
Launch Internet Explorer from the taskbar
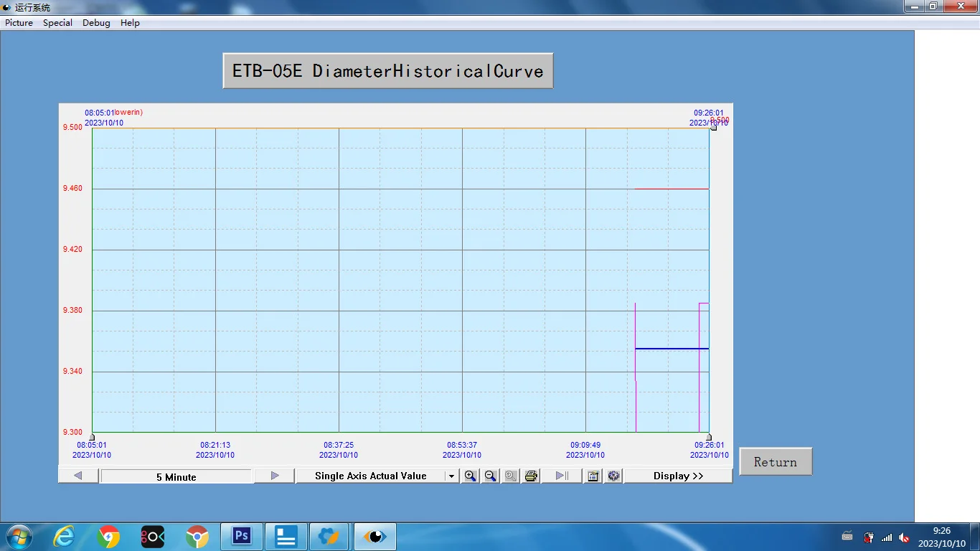point(65,536)
